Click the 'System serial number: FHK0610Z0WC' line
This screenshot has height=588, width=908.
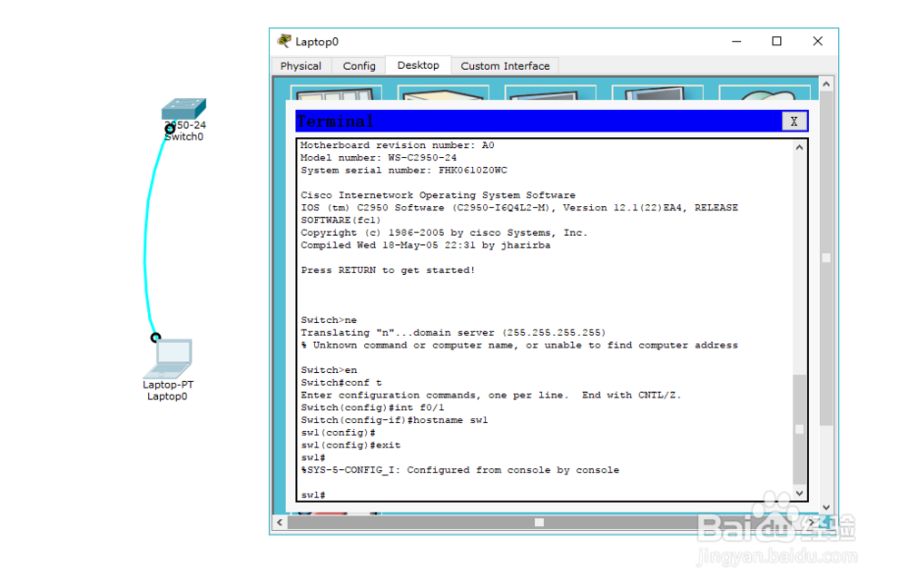(404, 171)
